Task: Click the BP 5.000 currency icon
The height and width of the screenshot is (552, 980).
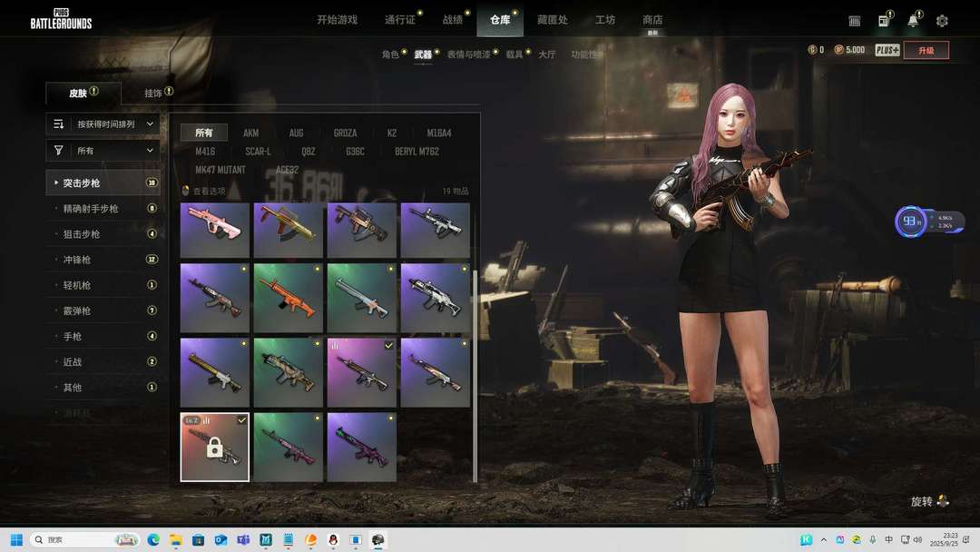Action: 838,49
